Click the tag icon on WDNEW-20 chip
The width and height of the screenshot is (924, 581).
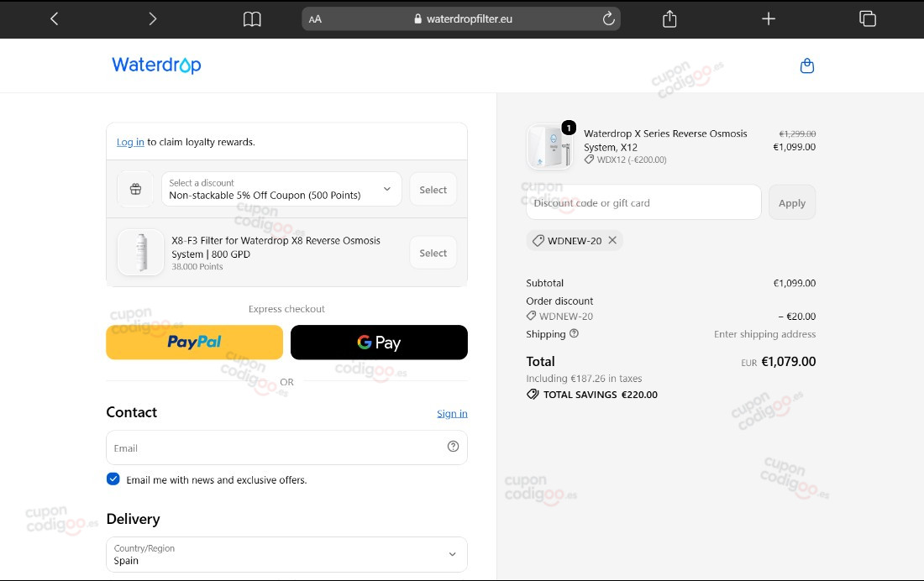pyautogui.click(x=538, y=240)
